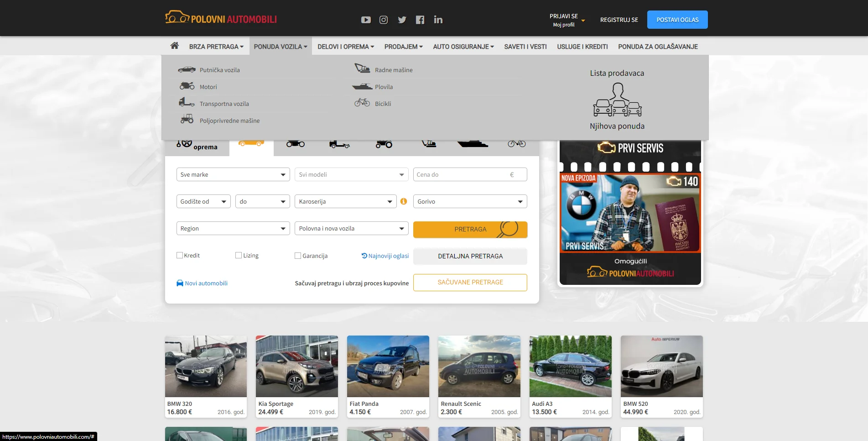The image size is (868, 441).
Task: Enable the Kredit checkbox
Action: point(180,255)
